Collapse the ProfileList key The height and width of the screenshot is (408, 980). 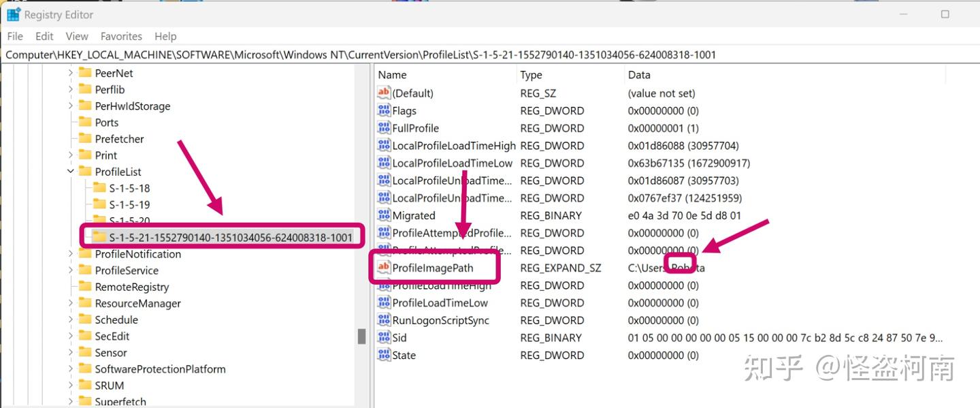70,171
